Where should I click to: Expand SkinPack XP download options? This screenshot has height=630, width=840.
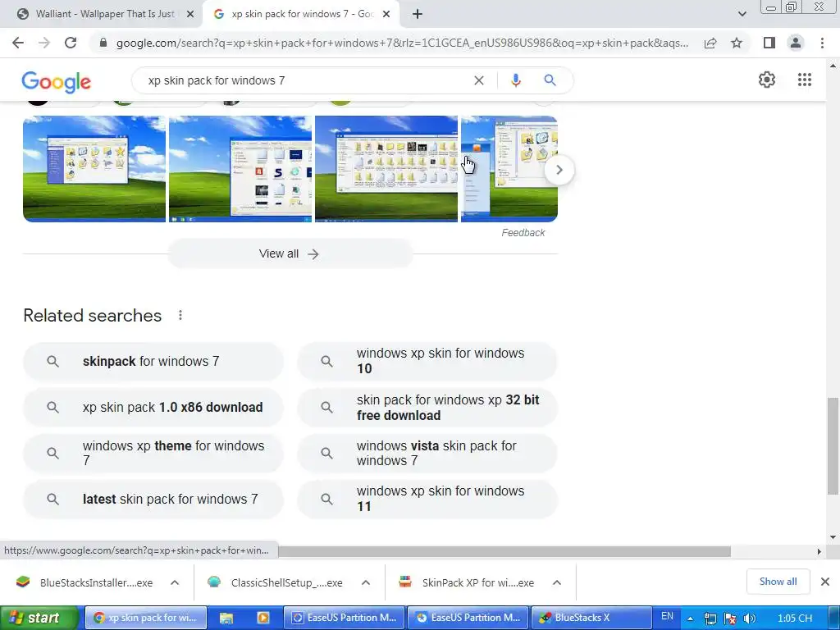click(557, 583)
